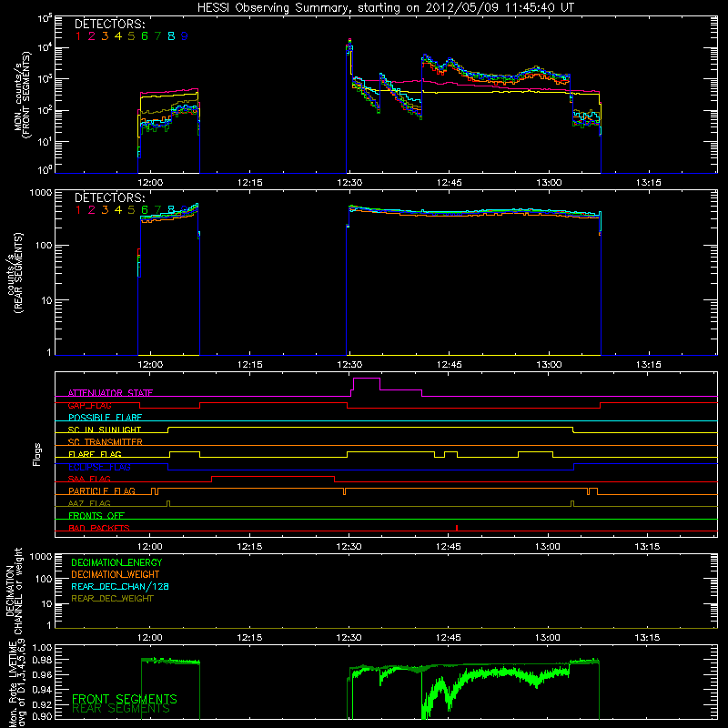The height and width of the screenshot is (728, 728).
Task: Click the REAR_DEC_WEIGHT legend entry
Action: coord(112,599)
